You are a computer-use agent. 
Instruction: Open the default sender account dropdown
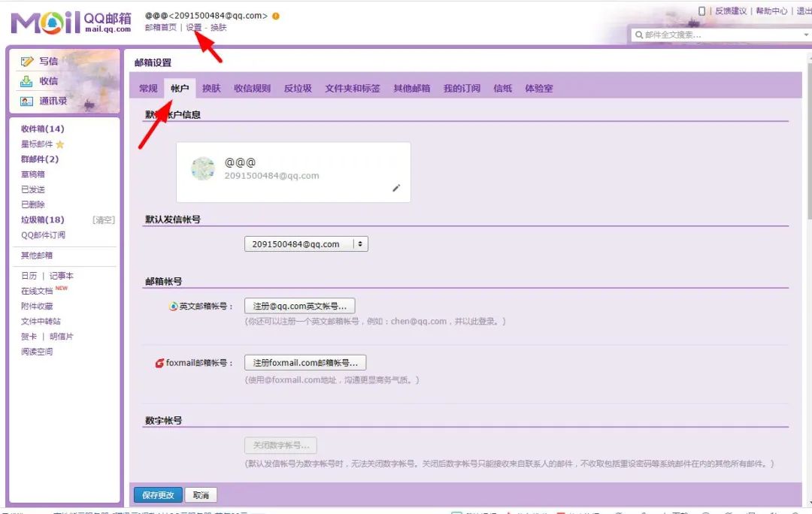pyautogui.click(x=306, y=243)
